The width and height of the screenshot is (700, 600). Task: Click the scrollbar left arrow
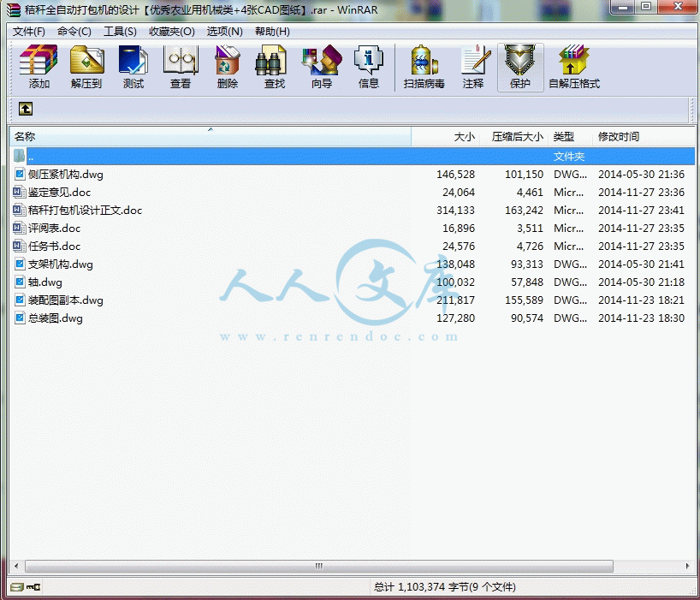tap(16, 566)
